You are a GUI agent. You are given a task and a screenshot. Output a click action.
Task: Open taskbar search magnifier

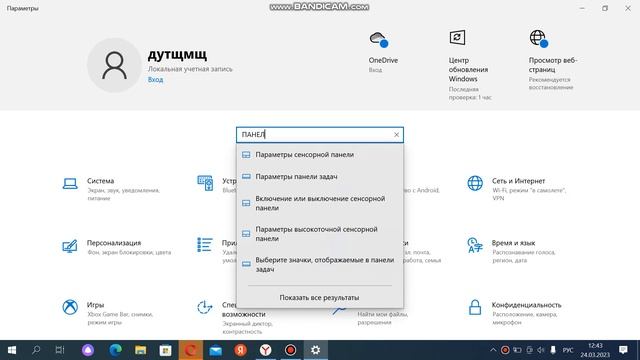[x=36, y=350]
